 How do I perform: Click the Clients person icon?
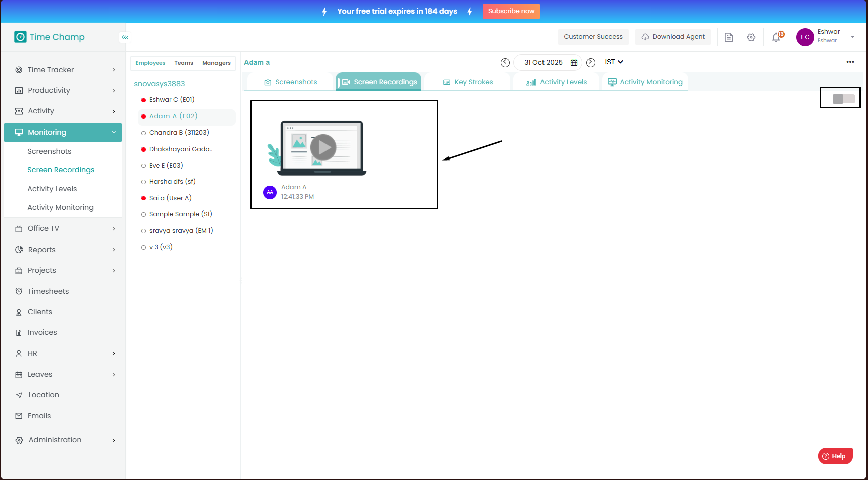coord(19,312)
